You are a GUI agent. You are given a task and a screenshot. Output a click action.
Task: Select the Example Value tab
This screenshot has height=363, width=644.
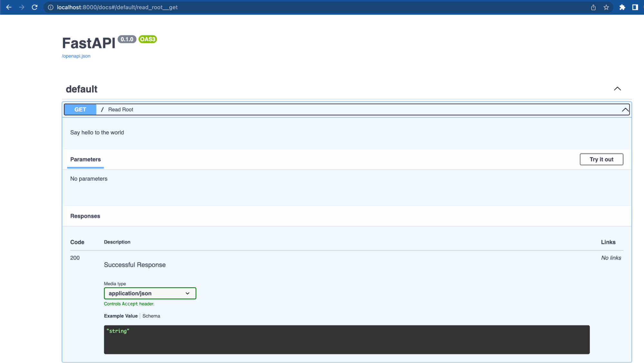(x=120, y=316)
